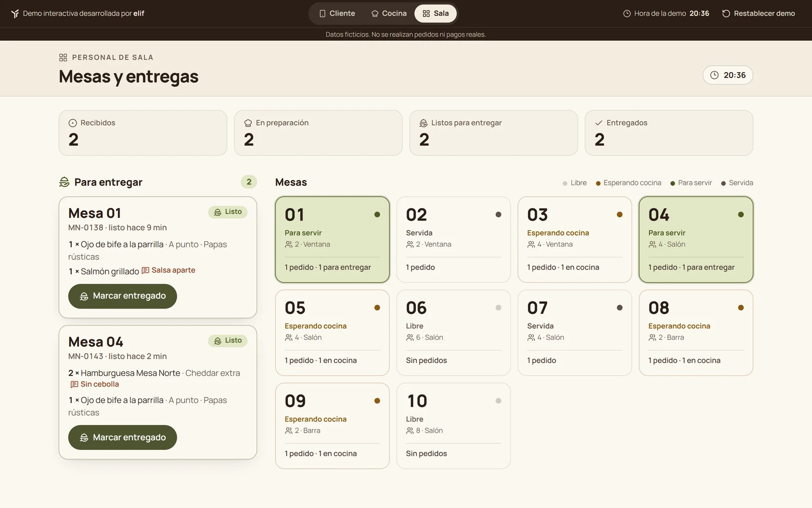Screen dimensions: 812x508
Task: Click the Entregados checkmark icon
Action: click(599, 123)
